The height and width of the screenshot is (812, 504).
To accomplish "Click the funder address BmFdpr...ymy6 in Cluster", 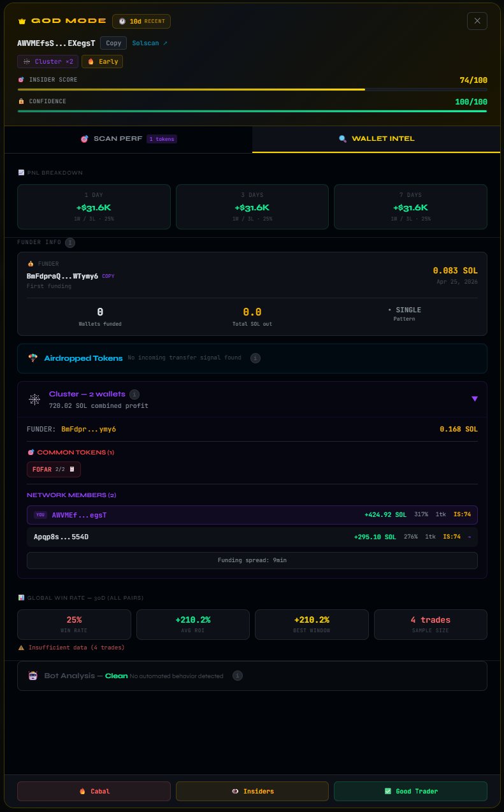I will pyautogui.click(x=89, y=429).
